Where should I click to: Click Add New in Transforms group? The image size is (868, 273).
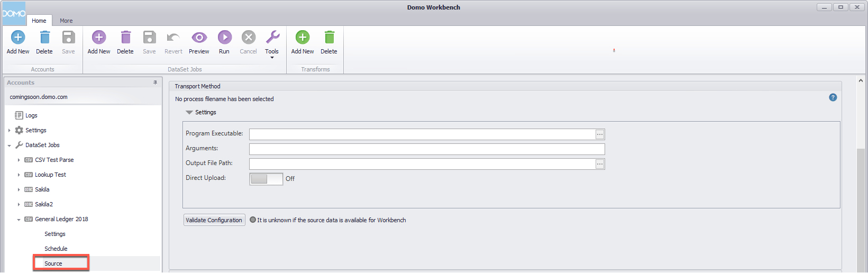pyautogui.click(x=303, y=42)
